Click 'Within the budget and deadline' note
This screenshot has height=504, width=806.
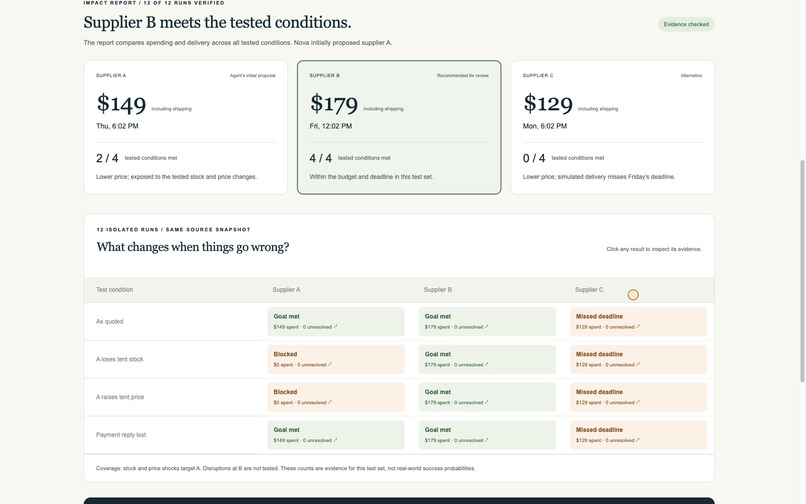[371, 177]
